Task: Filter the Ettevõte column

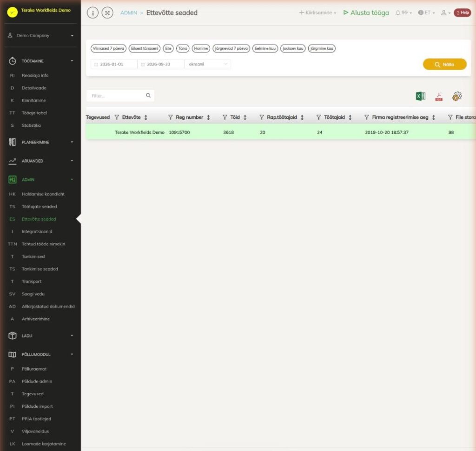Action: tap(117, 118)
